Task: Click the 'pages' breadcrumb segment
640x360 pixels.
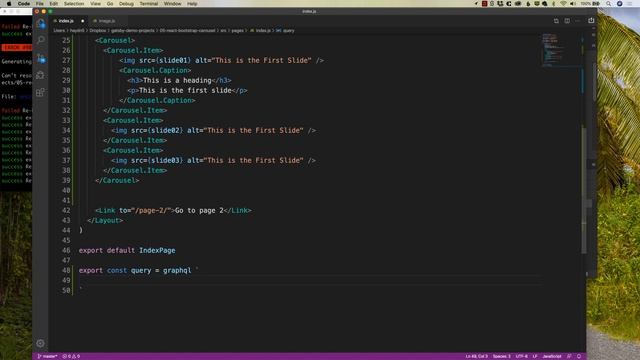Action: click(x=238, y=31)
